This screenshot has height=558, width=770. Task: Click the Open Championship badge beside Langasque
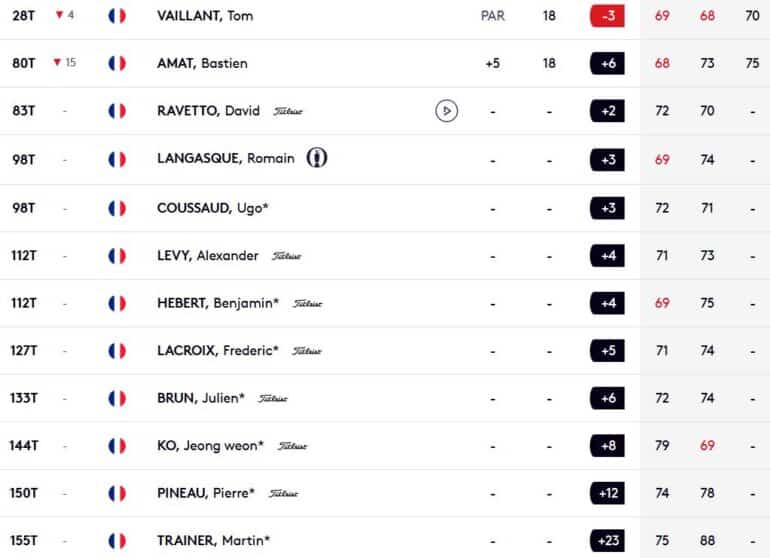click(317, 158)
